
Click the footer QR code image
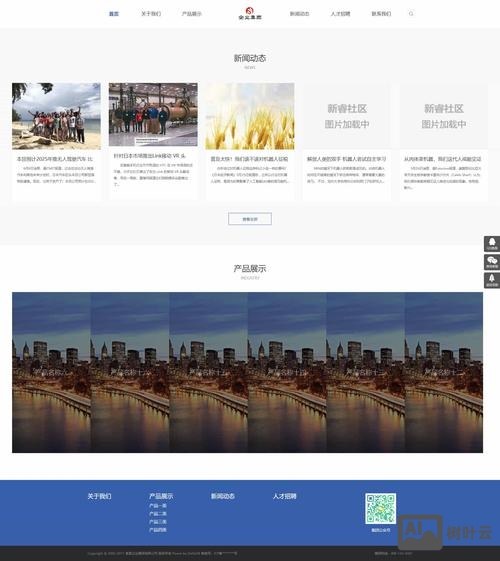[x=381, y=508]
